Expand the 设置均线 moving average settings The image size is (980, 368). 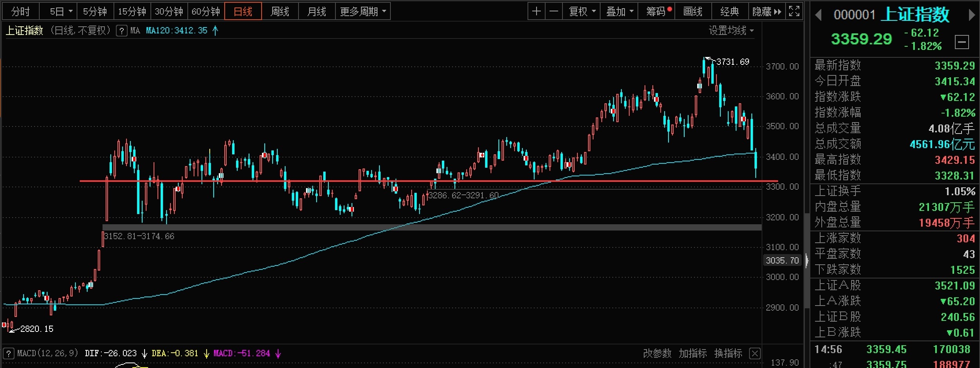click(x=731, y=31)
